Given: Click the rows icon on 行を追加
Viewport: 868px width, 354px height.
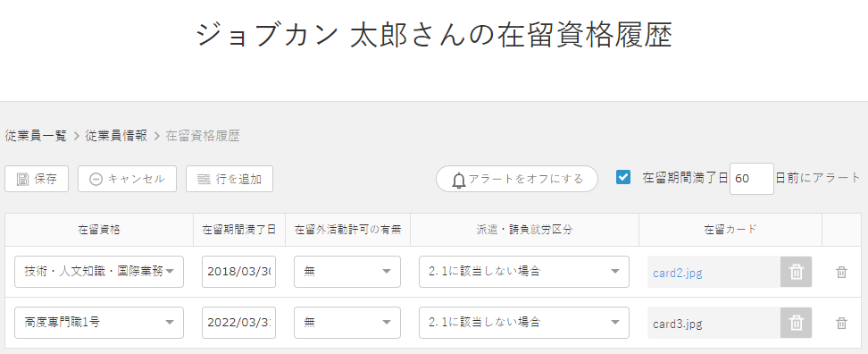Looking at the screenshot, I should click(x=204, y=179).
